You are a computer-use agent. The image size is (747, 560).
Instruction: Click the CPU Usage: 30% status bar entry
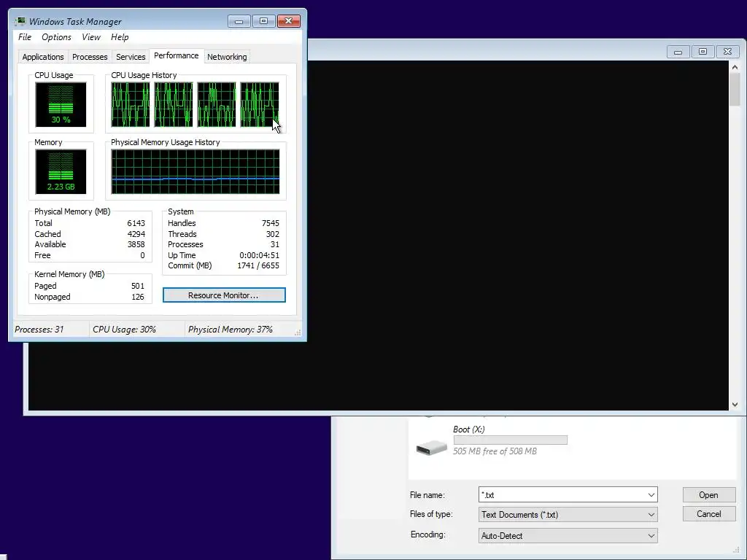(x=124, y=330)
